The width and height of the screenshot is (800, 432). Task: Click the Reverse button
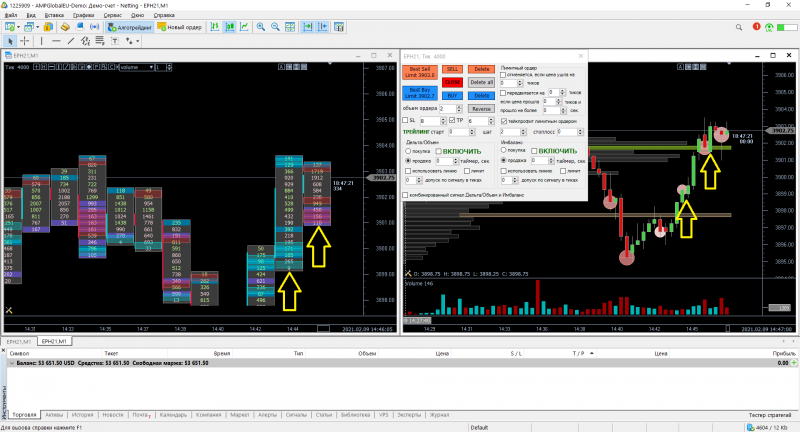(x=481, y=109)
